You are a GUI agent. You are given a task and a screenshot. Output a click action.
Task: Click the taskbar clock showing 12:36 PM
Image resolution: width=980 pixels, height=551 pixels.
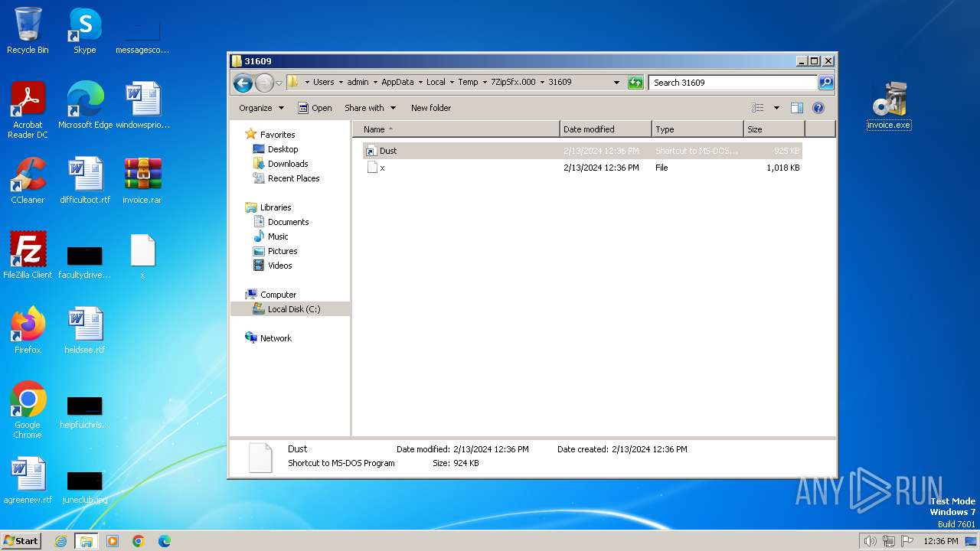(x=941, y=541)
